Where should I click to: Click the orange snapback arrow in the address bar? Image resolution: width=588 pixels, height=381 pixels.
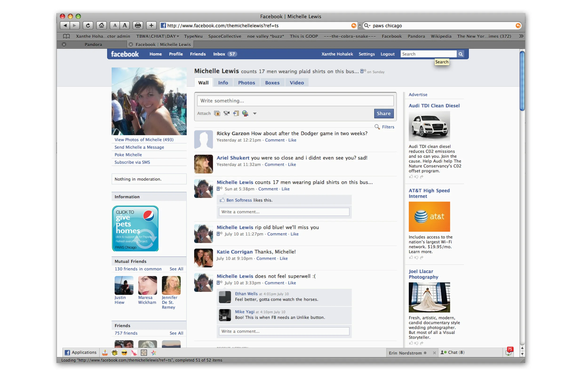click(x=354, y=26)
